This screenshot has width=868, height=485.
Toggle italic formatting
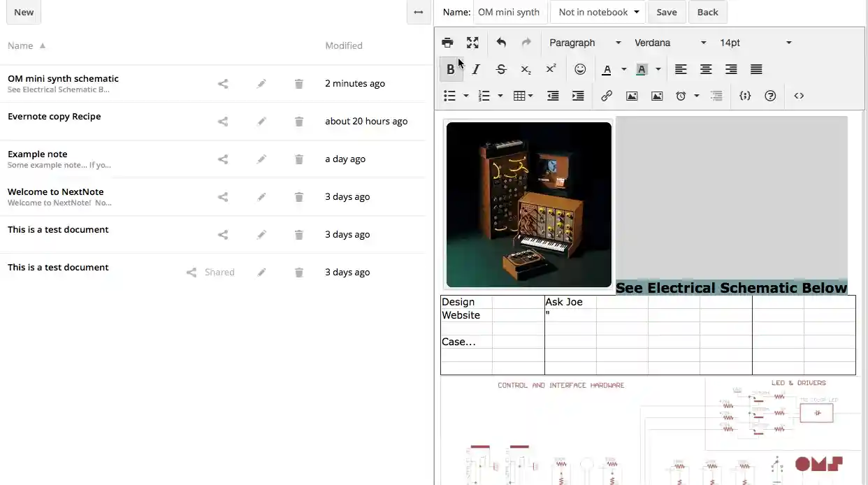476,69
